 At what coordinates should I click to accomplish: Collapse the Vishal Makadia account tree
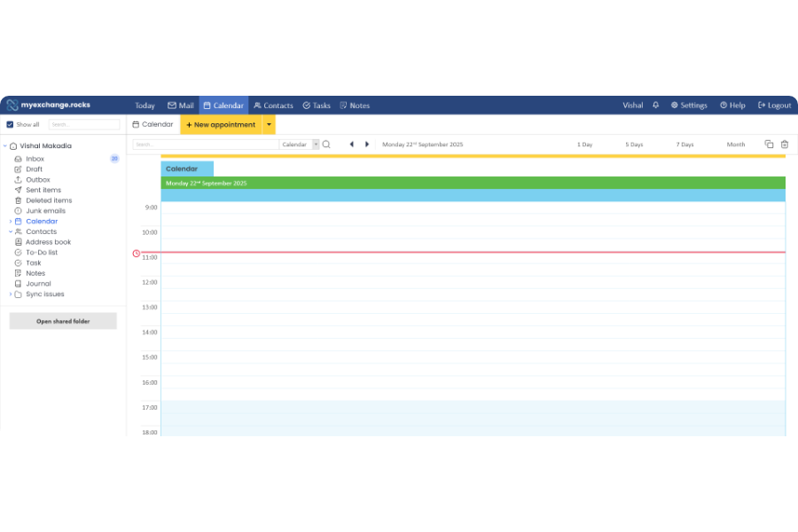(4, 146)
